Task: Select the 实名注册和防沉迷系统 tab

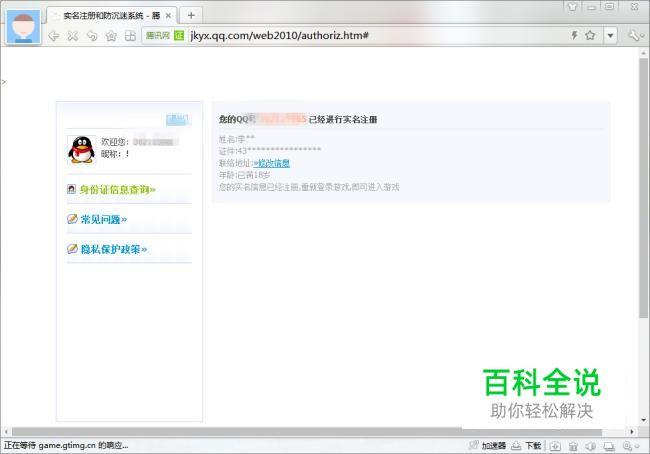Action: [112, 16]
